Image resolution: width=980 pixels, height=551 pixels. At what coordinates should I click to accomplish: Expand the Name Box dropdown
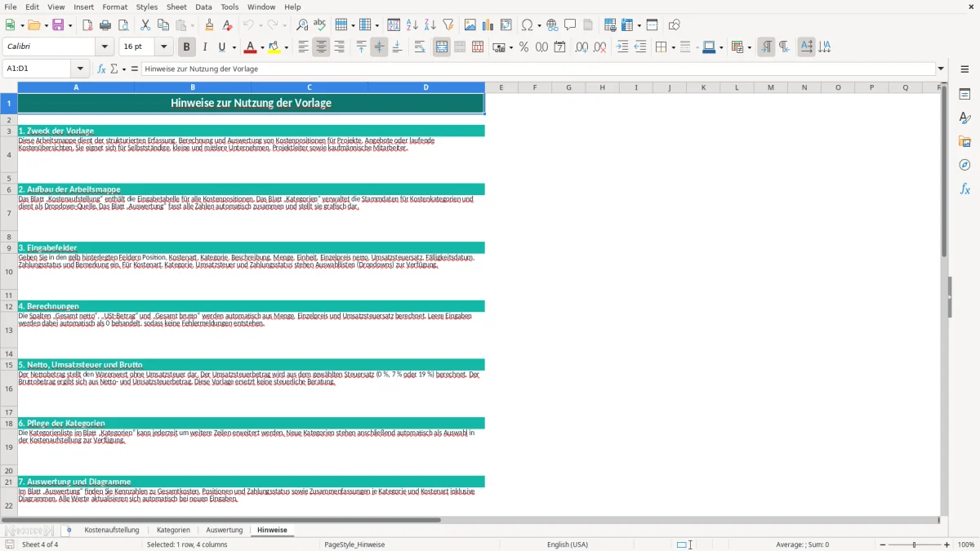point(80,69)
